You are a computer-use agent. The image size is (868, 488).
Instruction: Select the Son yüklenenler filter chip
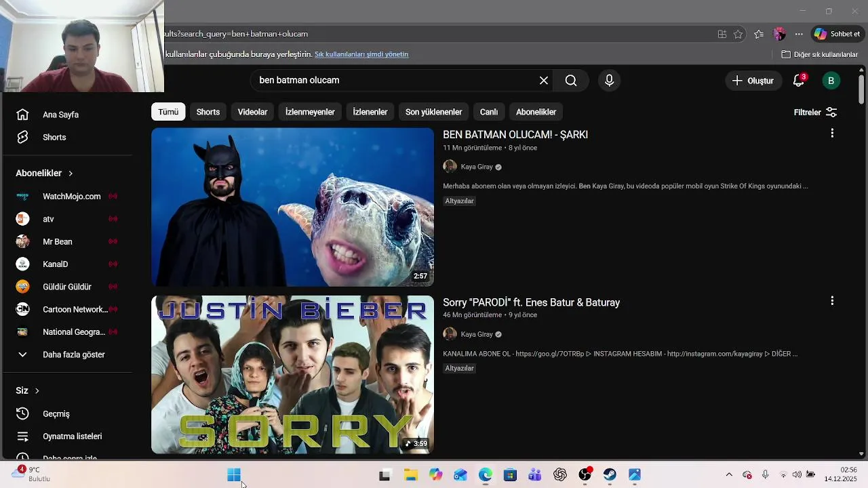click(434, 112)
